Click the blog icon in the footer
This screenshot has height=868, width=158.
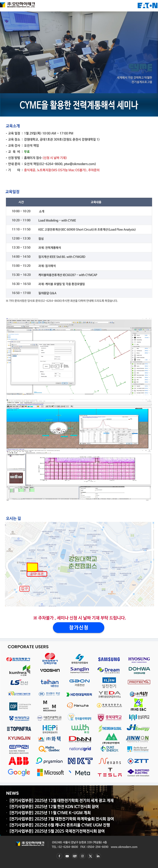tap(75, 856)
